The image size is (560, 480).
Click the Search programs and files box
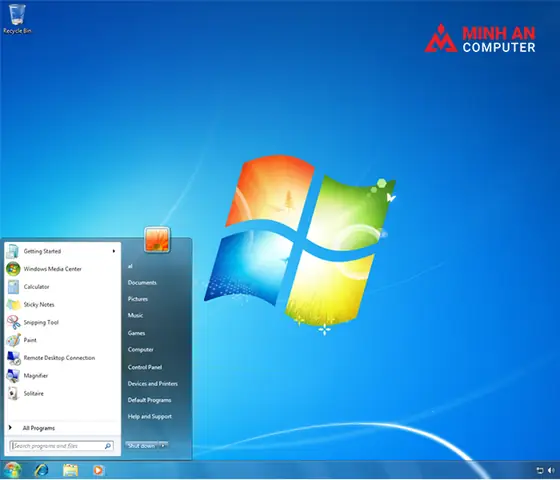click(x=62, y=446)
